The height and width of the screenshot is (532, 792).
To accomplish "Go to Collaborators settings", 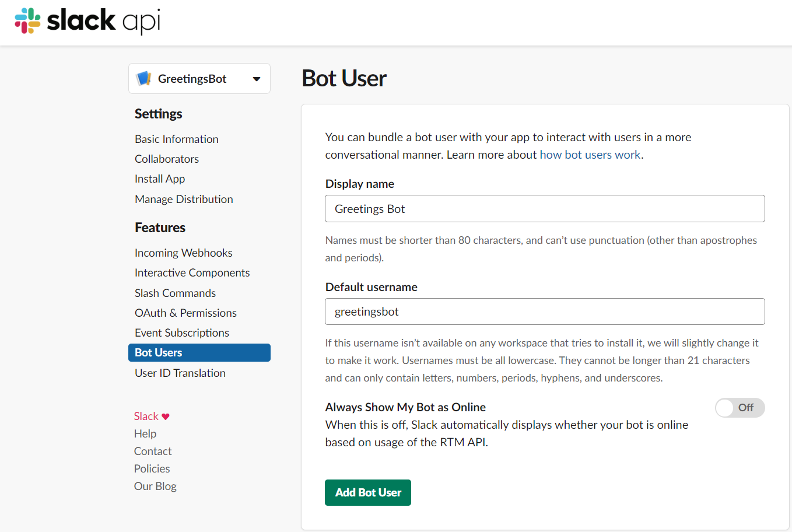I will pyautogui.click(x=167, y=159).
